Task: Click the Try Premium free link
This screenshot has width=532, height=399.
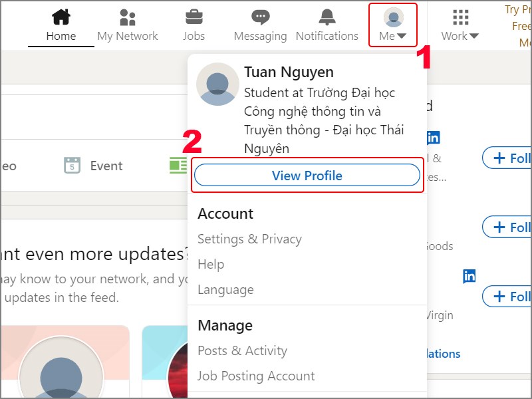Action: point(518,26)
